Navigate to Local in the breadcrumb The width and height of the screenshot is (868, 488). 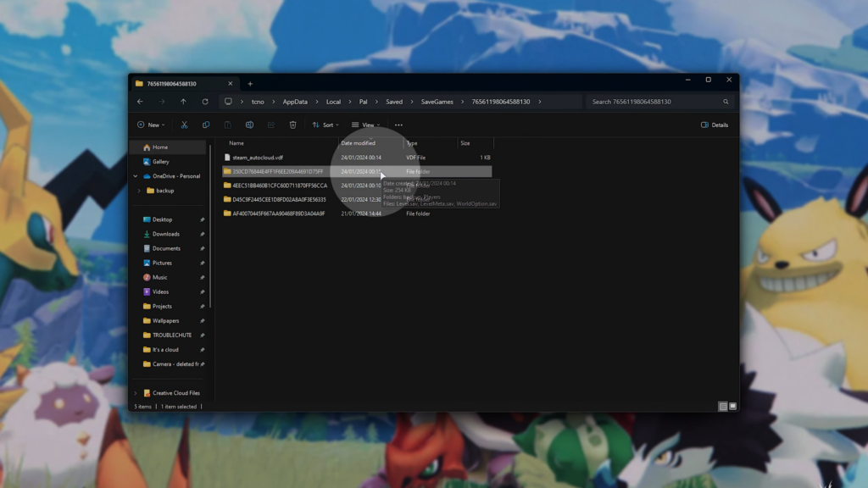pos(333,102)
